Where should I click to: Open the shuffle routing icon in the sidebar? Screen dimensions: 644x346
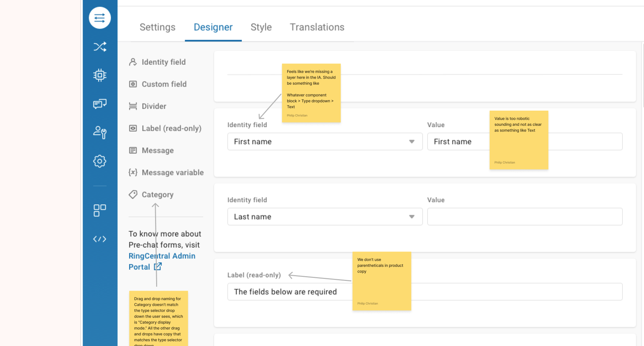100,47
